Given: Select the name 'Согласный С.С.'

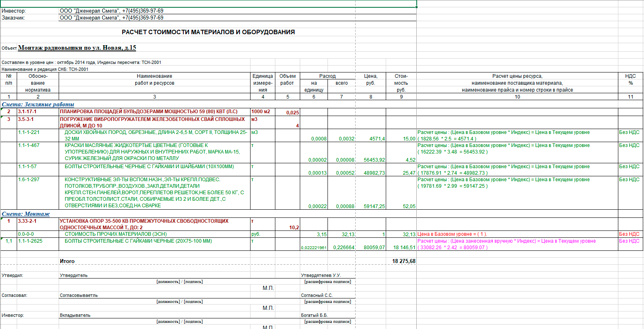Looking at the screenshot, I should tap(317, 296).
